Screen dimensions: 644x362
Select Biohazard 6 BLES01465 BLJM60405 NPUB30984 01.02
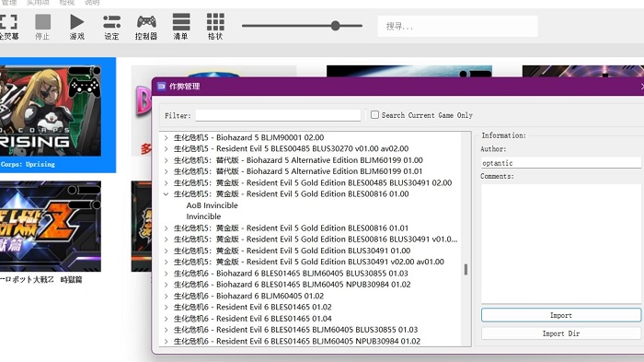(x=292, y=285)
